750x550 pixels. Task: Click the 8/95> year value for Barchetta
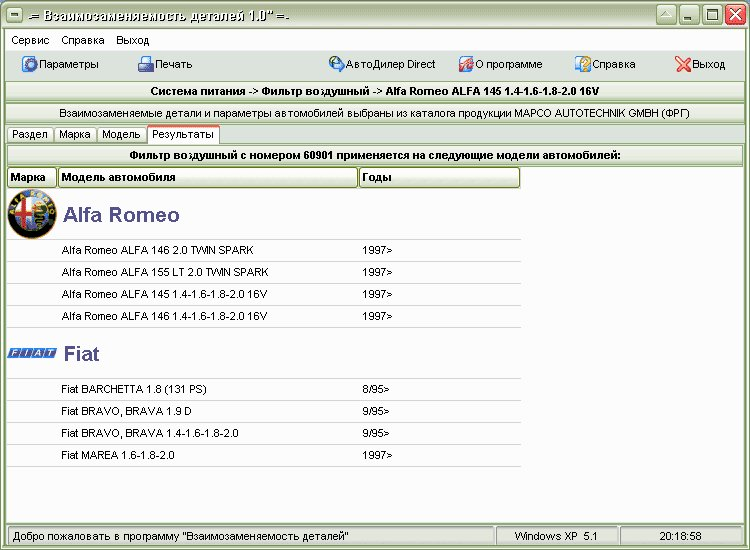click(375, 389)
